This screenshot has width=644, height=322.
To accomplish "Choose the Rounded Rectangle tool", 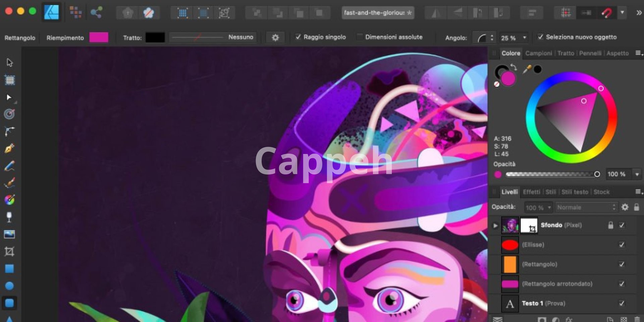I will [9, 303].
